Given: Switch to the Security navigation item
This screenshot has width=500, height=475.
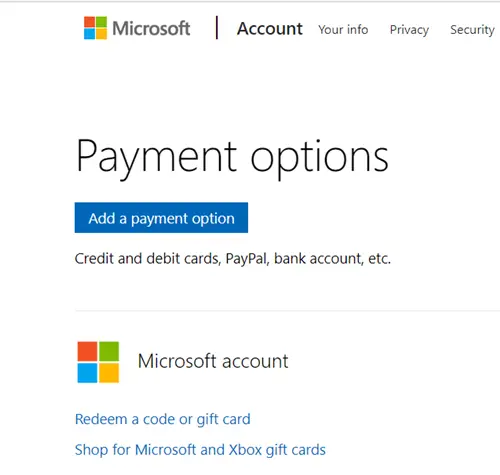Looking at the screenshot, I should [472, 30].
